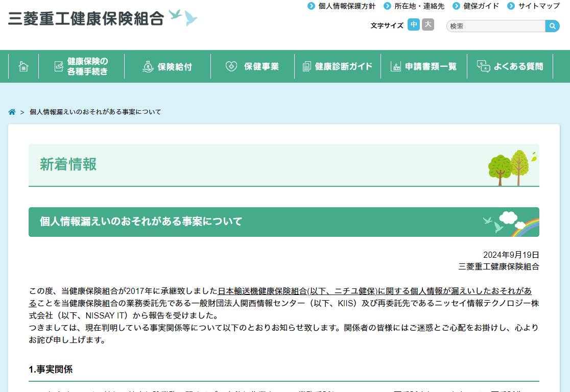Click the arrow icon beside 個人情報保護方針
Viewport: 570px width, 392px height.
pyautogui.click(x=311, y=6)
